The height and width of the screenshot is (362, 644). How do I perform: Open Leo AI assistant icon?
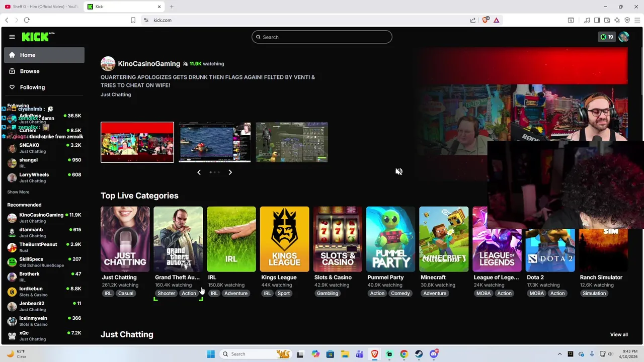617,20
